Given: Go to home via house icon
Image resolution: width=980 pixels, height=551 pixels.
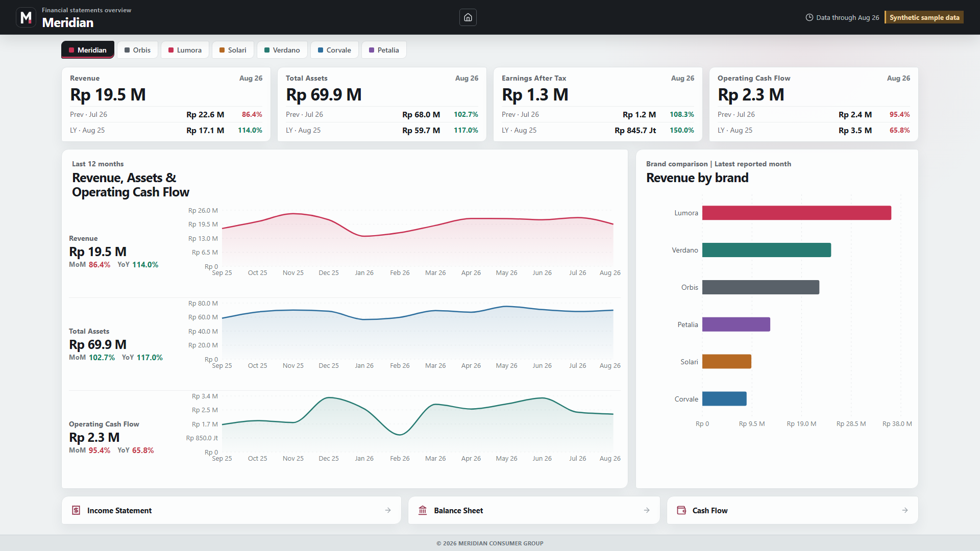Looking at the screenshot, I should 468,17.
